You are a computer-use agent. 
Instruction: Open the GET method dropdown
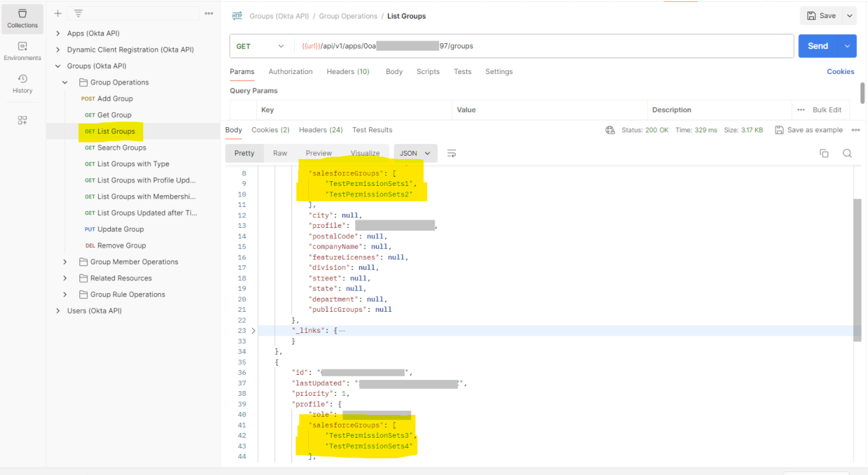[x=260, y=46]
